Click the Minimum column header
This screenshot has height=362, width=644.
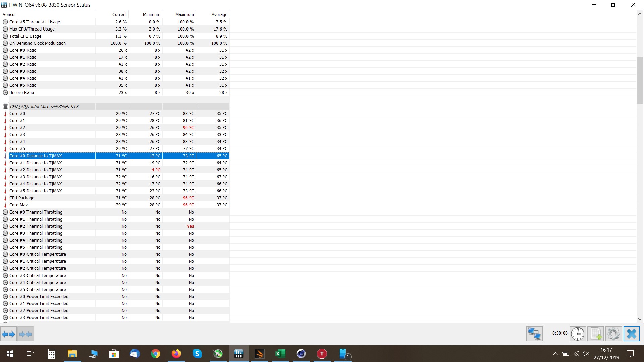[146, 14]
